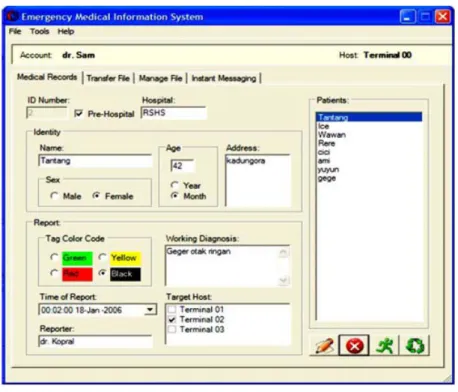The image size is (458, 392).
Task: Select patient gege in the list
Action: [x=369, y=178]
